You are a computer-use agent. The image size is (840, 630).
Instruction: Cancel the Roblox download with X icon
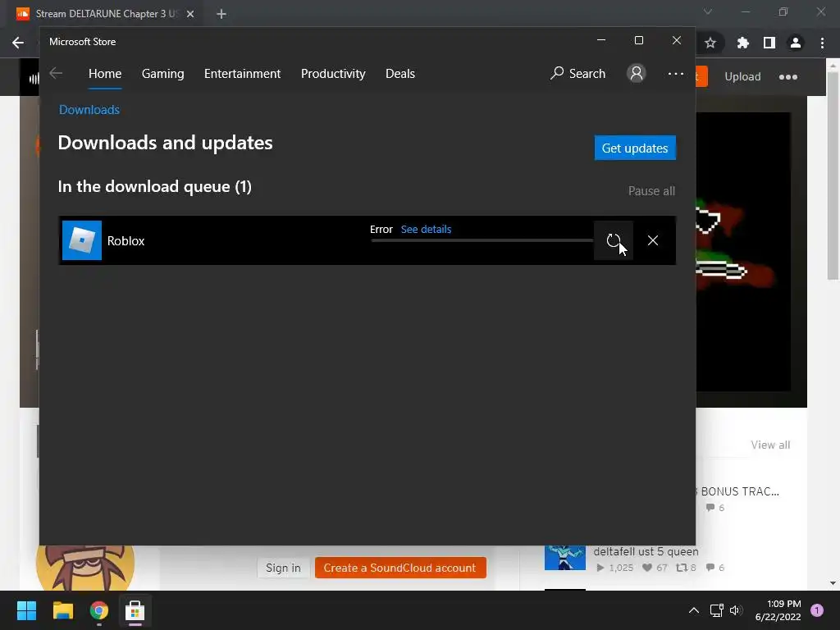tap(652, 240)
